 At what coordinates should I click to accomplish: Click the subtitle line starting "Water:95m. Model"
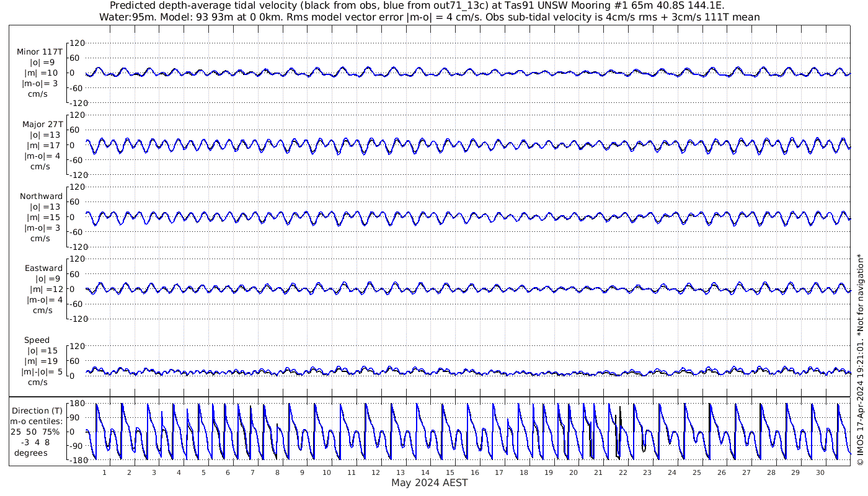click(429, 17)
